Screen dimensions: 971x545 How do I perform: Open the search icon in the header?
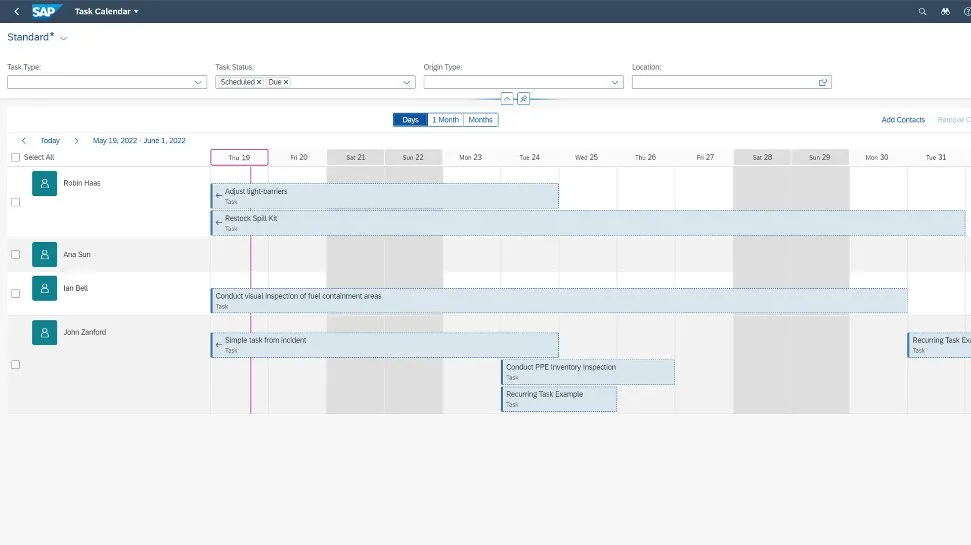click(922, 11)
